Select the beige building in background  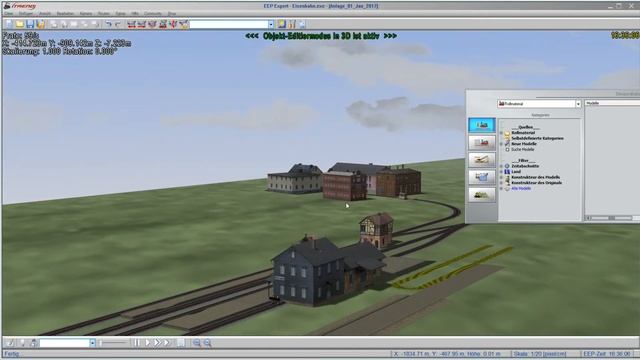tap(295, 178)
